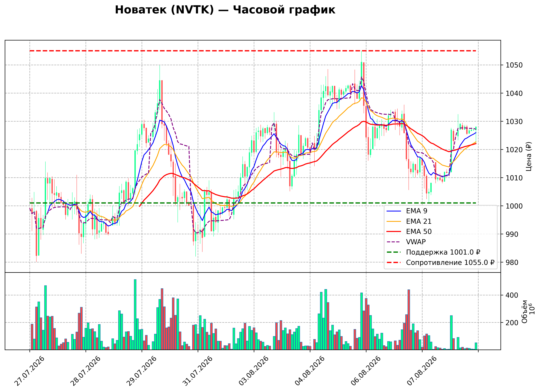This screenshot has height=392, width=541.
Task: Click date label 03.08.2026
Action: pos(253,371)
